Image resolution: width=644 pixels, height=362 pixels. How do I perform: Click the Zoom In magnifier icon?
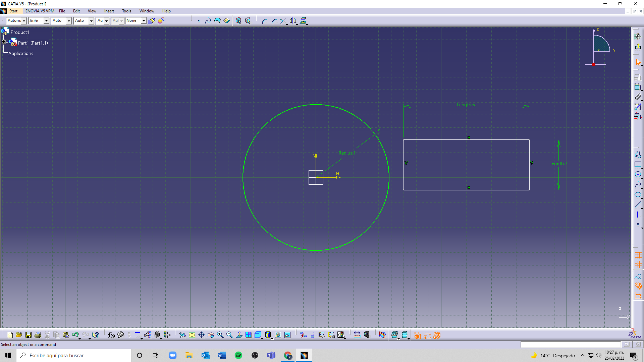pos(220,335)
